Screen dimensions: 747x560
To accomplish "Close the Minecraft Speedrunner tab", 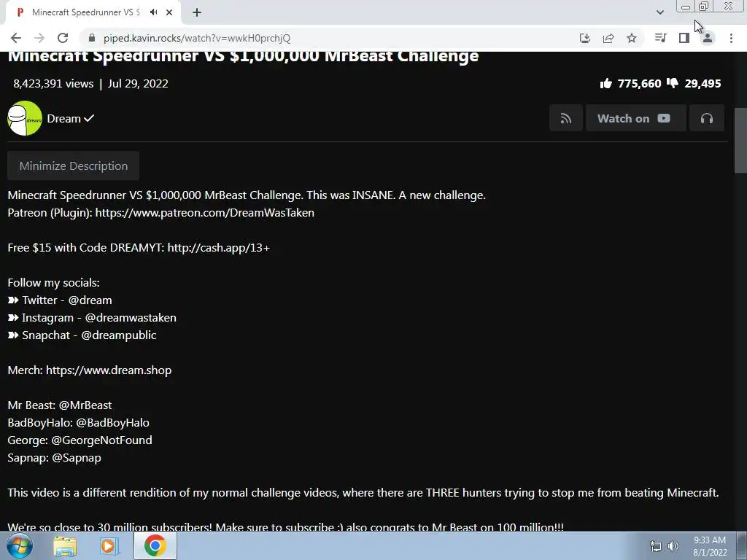I will [x=169, y=12].
